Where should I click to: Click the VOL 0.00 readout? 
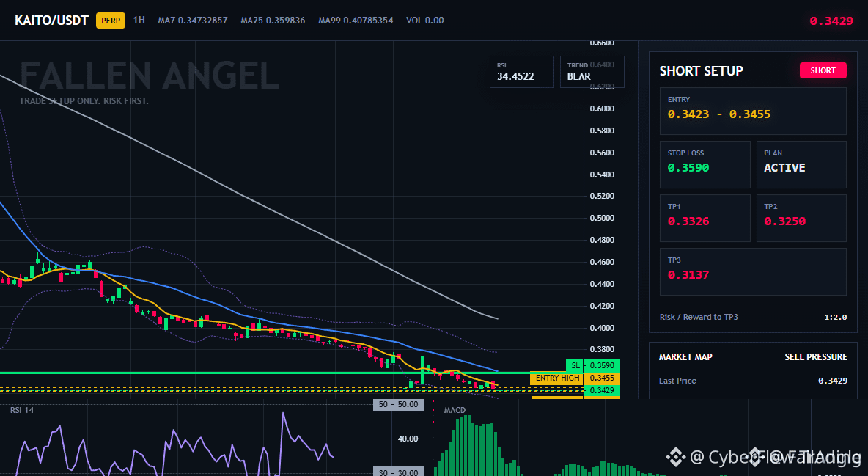[x=425, y=21]
